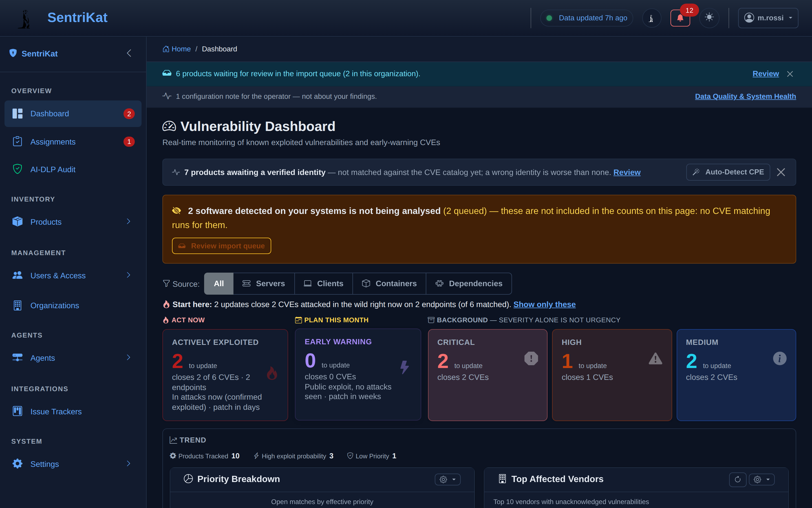Click the Data updated 7h ago status

point(586,18)
